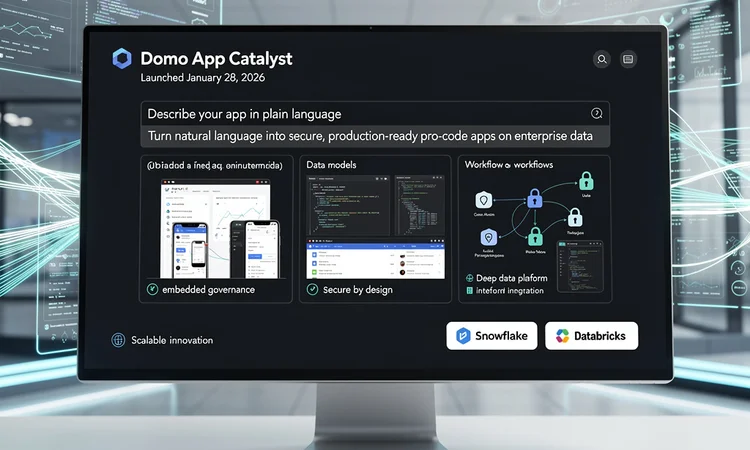Image resolution: width=750 pixels, height=450 pixels.
Task: Click the bottom green padlock node
Action: coord(535,236)
